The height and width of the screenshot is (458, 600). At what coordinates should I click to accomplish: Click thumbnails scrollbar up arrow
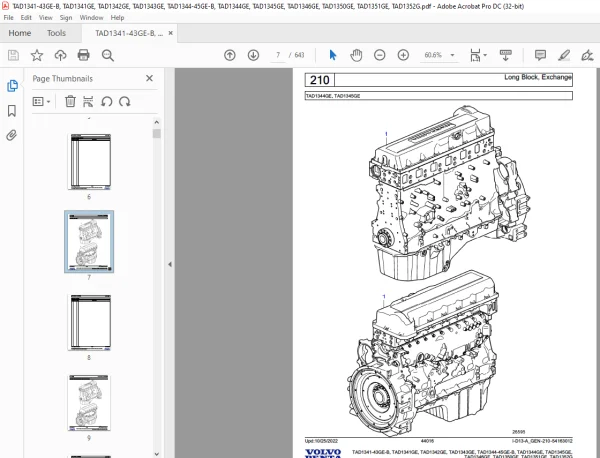click(157, 122)
